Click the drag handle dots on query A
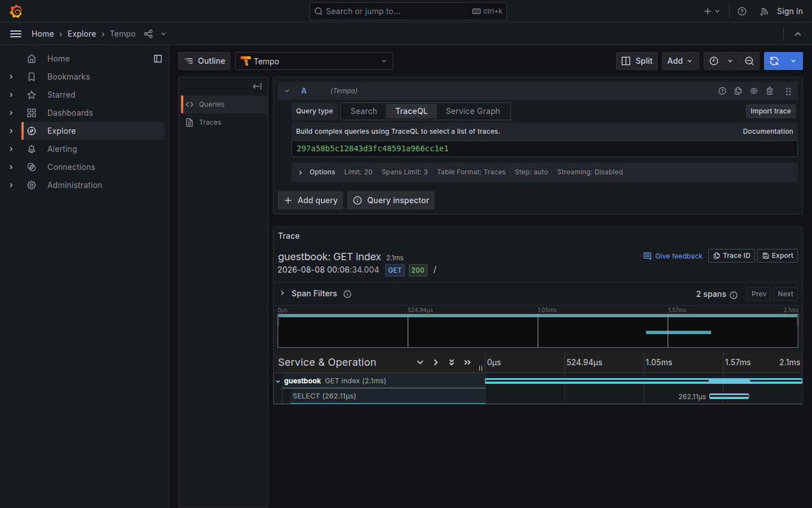The height and width of the screenshot is (508, 812). (x=788, y=91)
